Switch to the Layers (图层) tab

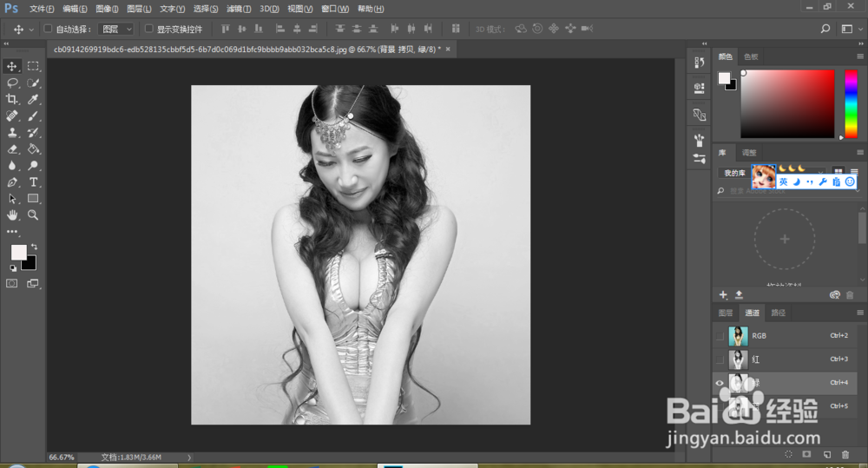(x=725, y=313)
